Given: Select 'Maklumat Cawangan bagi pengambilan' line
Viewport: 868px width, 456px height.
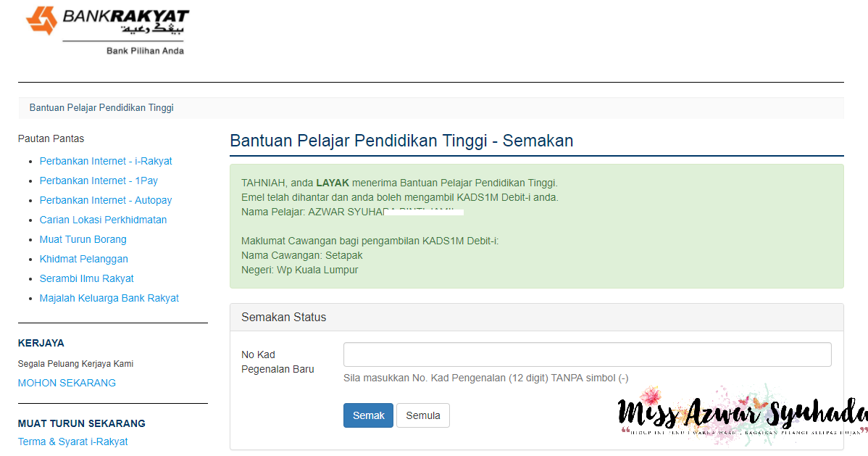Looking at the screenshot, I should [370, 241].
